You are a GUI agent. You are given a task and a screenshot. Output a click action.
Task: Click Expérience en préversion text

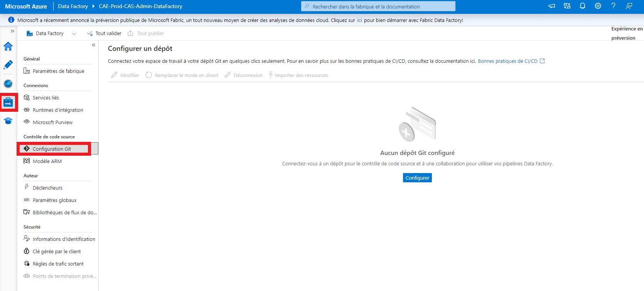coord(627,34)
